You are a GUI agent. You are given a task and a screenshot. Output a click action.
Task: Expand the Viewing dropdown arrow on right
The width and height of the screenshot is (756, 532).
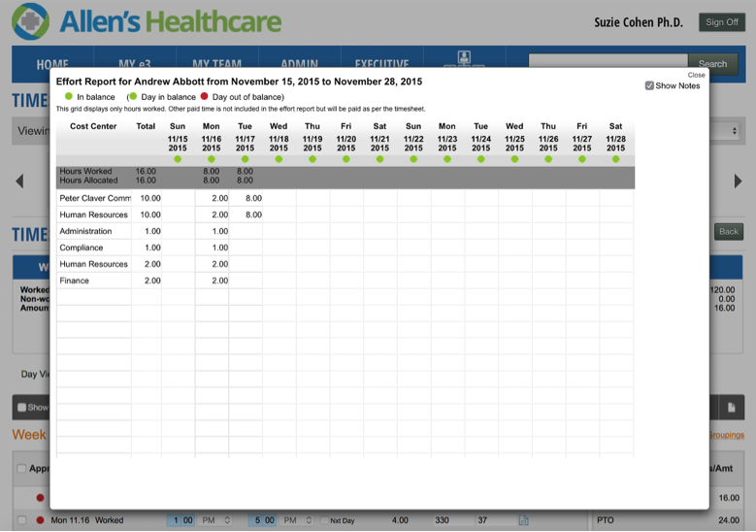point(734,131)
